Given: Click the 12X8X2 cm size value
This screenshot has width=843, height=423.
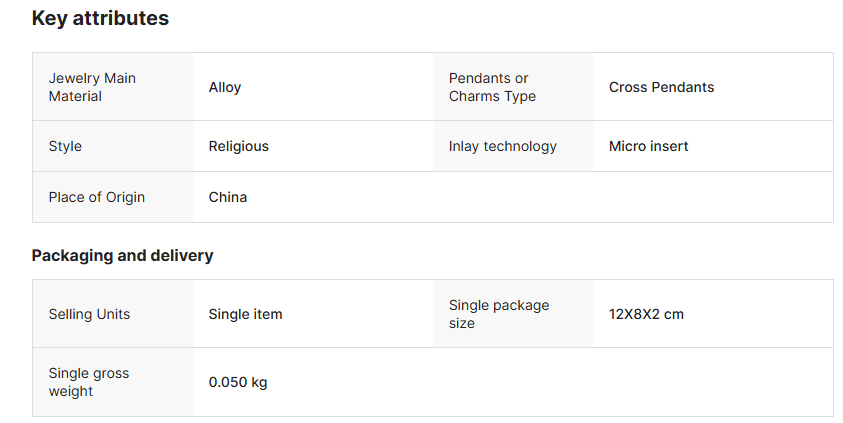Looking at the screenshot, I should tap(646, 314).
